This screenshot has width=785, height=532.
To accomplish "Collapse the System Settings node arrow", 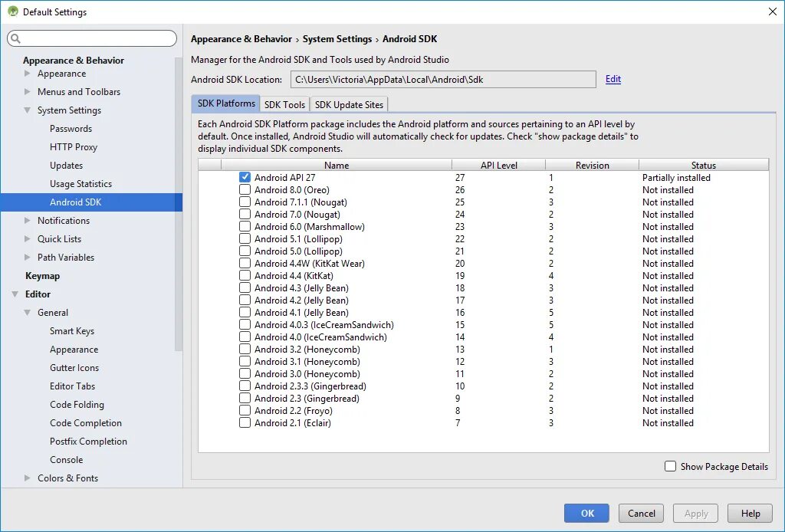I will pyautogui.click(x=28, y=110).
